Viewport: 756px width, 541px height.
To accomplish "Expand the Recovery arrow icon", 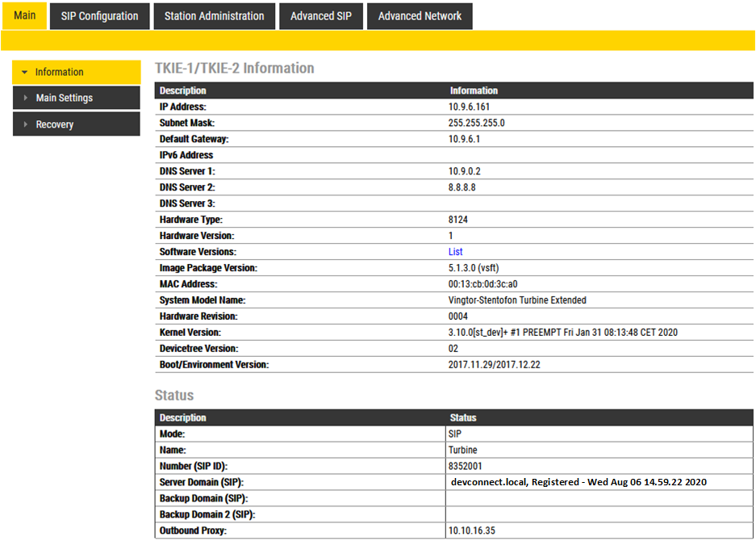I will pyautogui.click(x=26, y=124).
